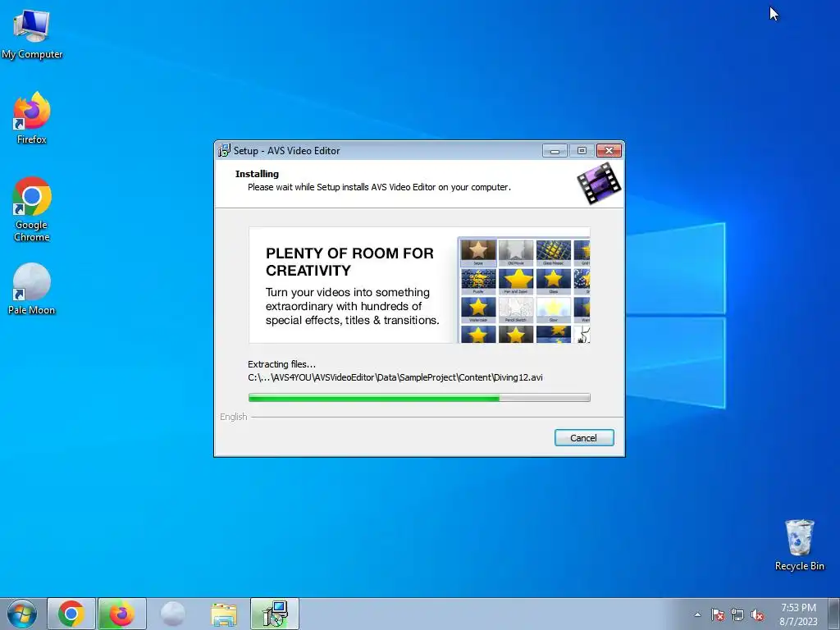Select the Firefox desktop shortcut
Image resolution: width=840 pixels, height=630 pixels.
[32, 118]
